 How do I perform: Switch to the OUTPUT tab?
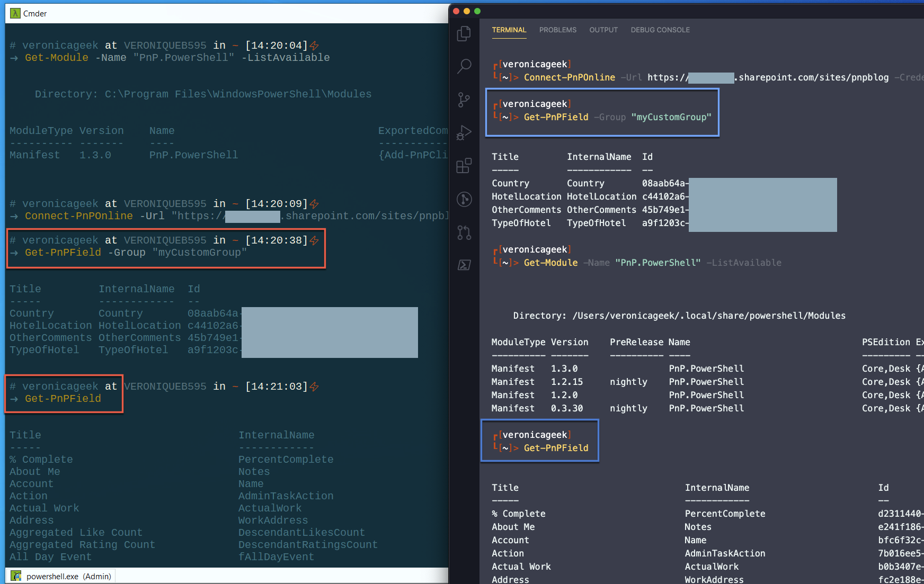click(603, 30)
